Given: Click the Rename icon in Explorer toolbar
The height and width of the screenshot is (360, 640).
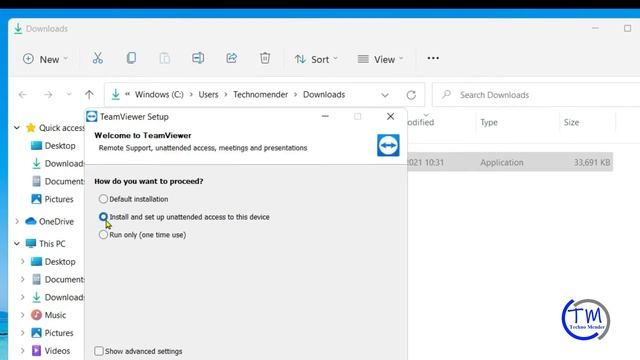Looking at the screenshot, I should (x=198, y=58).
